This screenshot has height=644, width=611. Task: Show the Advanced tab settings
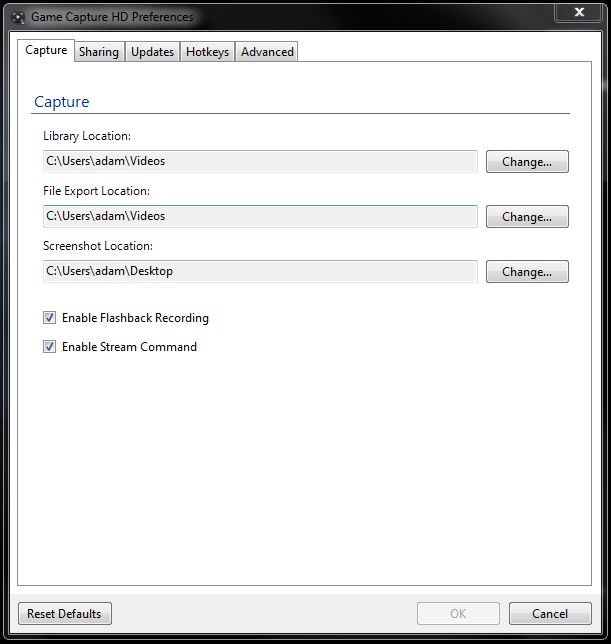coord(267,52)
